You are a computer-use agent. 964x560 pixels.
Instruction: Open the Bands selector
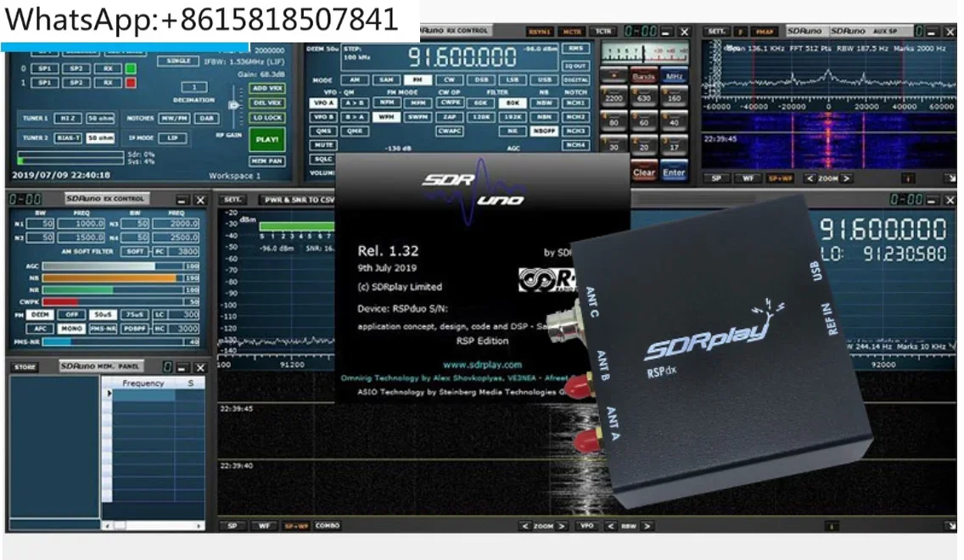(643, 75)
